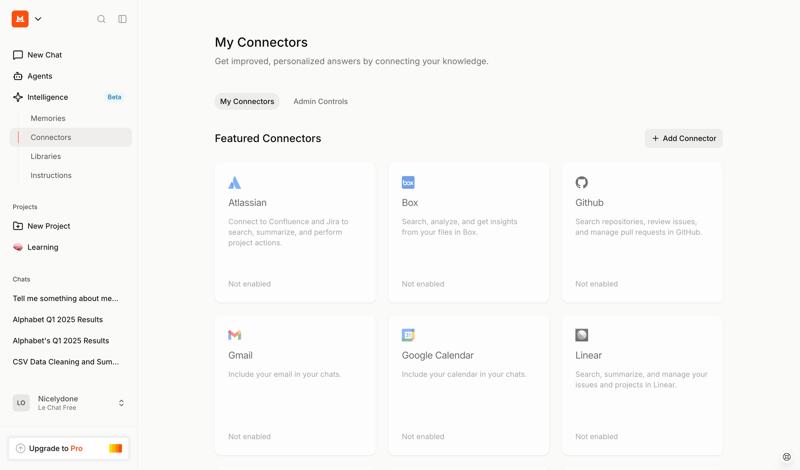Select the My Connectors tab
This screenshot has width=800, height=470.
[247, 101]
